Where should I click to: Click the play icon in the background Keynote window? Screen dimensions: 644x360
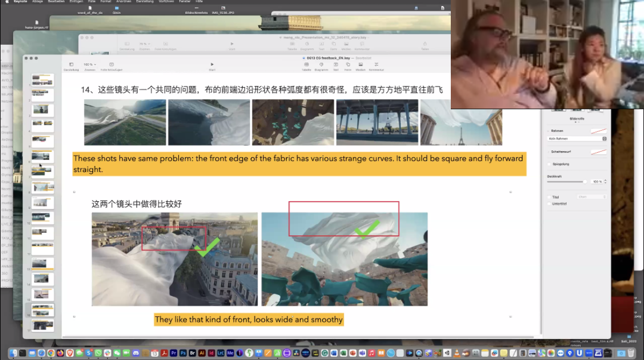tap(231, 44)
